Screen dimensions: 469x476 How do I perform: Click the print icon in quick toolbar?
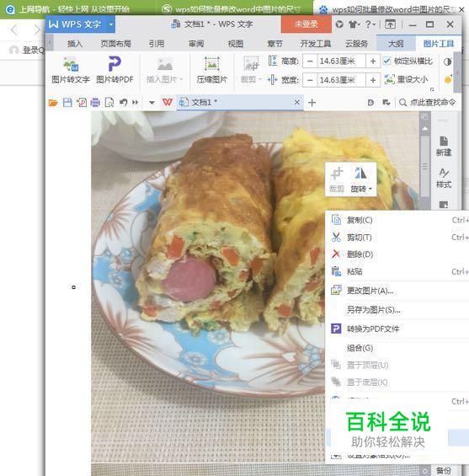pos(95,103)
